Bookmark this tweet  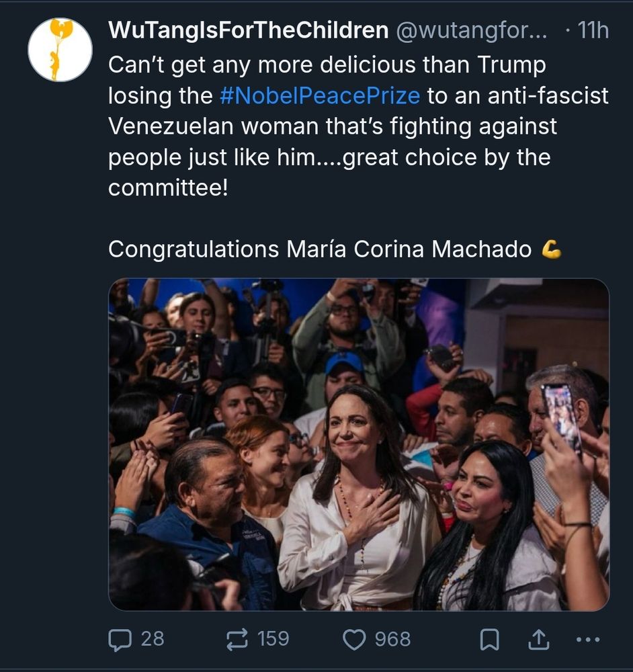(x=489, y=640)
